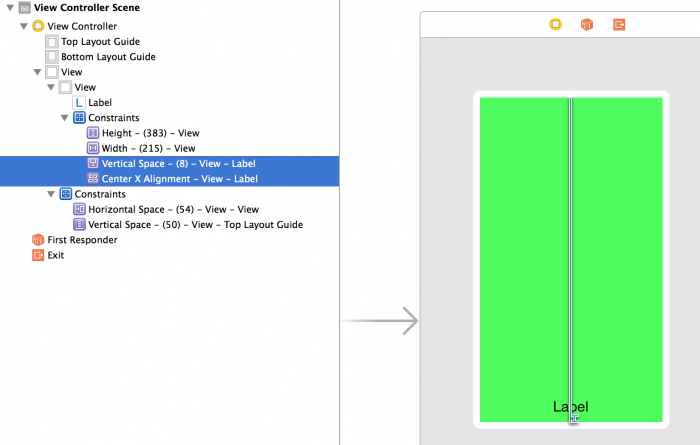Click the orange Exit icon in canvas dock
700x445 pixels.
click(619, 24)
